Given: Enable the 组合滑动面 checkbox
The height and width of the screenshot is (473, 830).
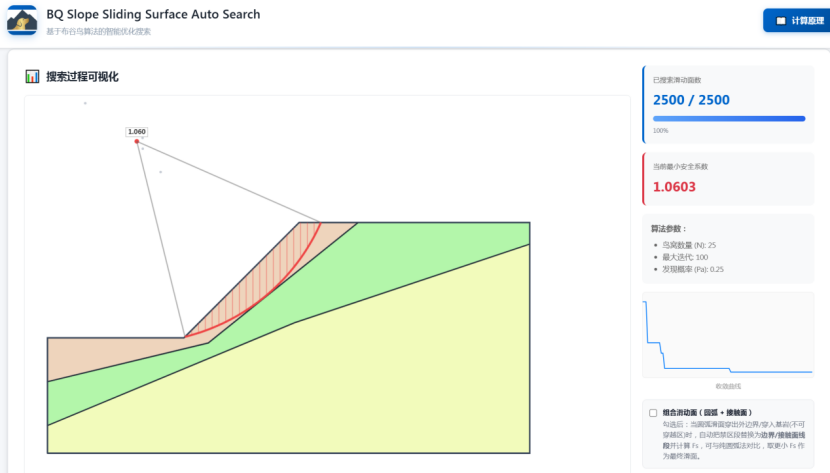Looking at the screenshot, I should tap(653, 413).
